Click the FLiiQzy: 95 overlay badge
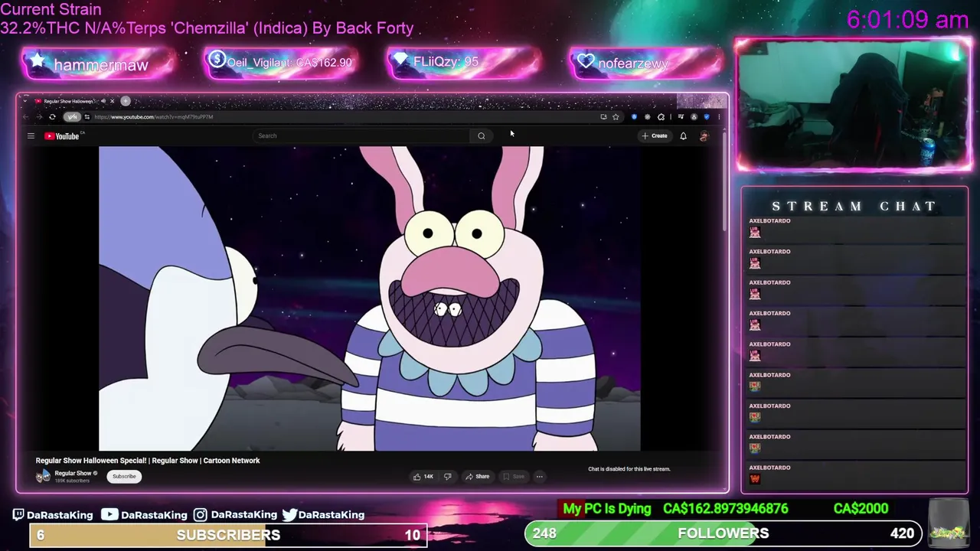Viewport: 980px width, 551px height. click(x=465, y=63)
